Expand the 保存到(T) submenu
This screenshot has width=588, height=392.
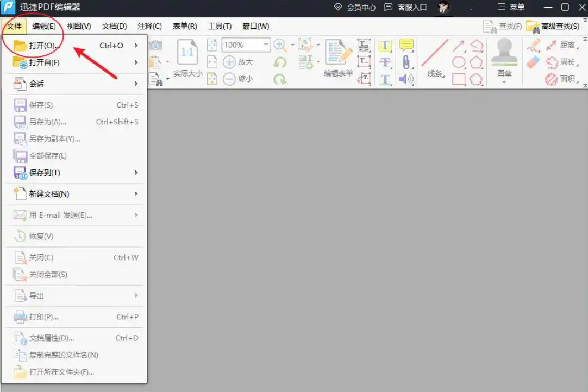(74, 173)
